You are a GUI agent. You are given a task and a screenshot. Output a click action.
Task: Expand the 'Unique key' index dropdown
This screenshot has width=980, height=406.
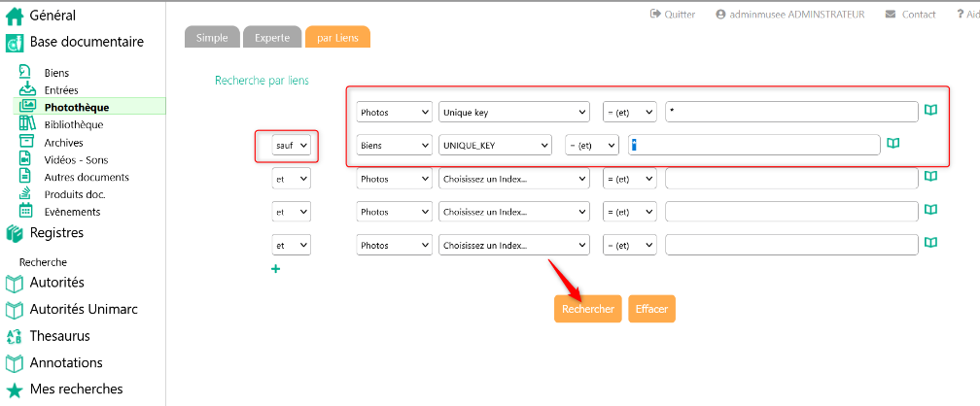pyautogui.click(x=514, y=112)
